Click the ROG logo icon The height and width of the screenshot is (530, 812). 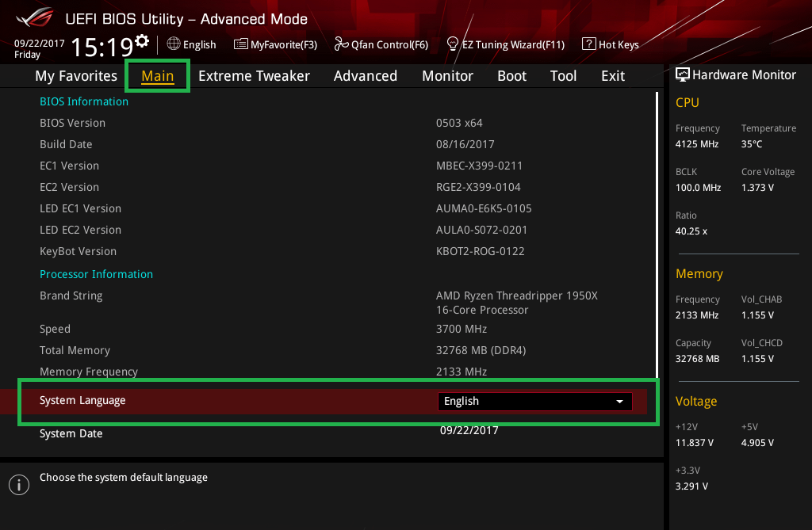coord(34,18)
